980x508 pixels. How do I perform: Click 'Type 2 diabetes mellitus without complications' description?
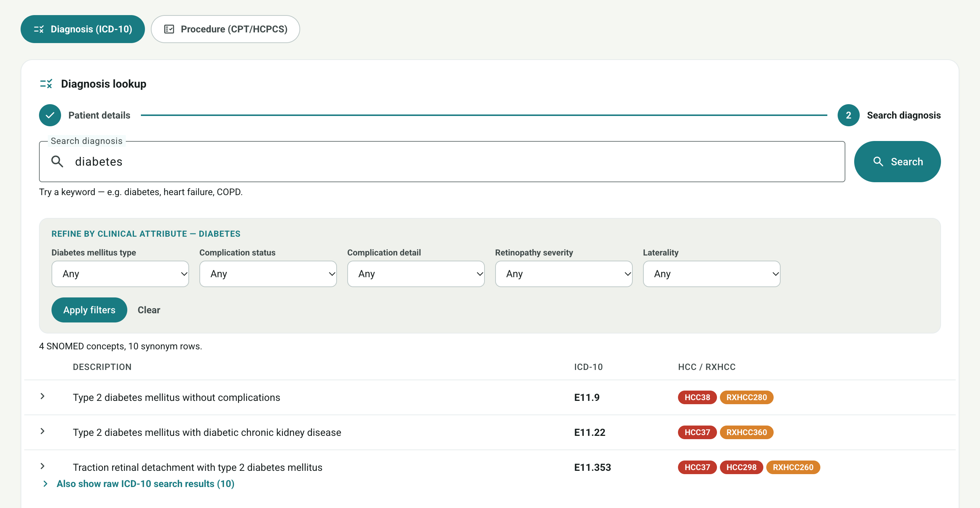click(x=177, y=398)
